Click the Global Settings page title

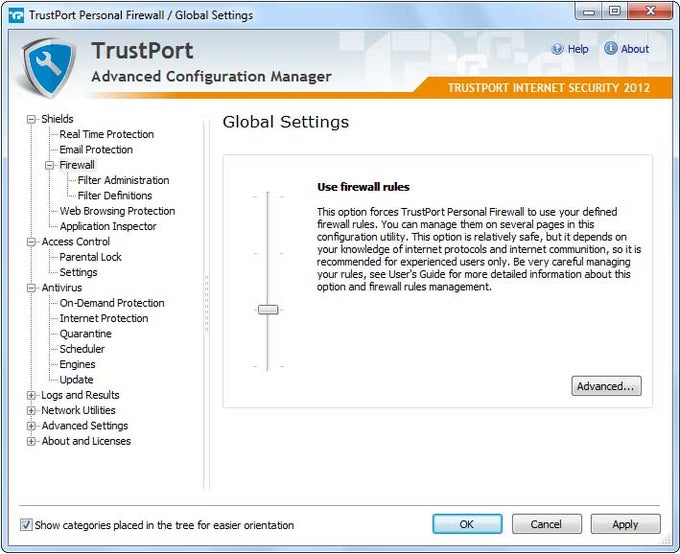click(x=286, y=122)
